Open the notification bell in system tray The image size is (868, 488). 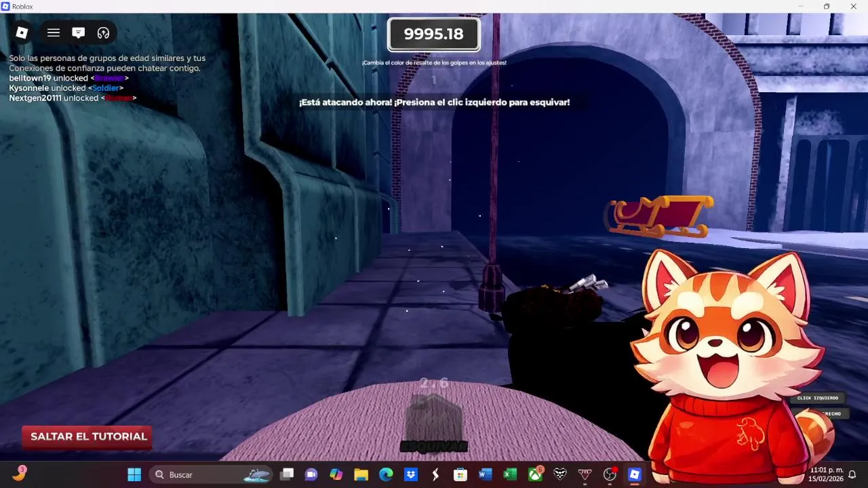852,474
